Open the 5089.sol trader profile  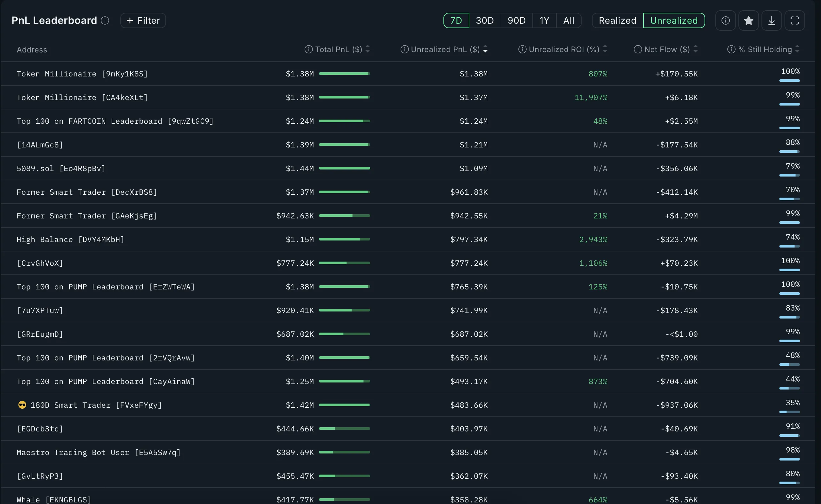coord(61,168)
